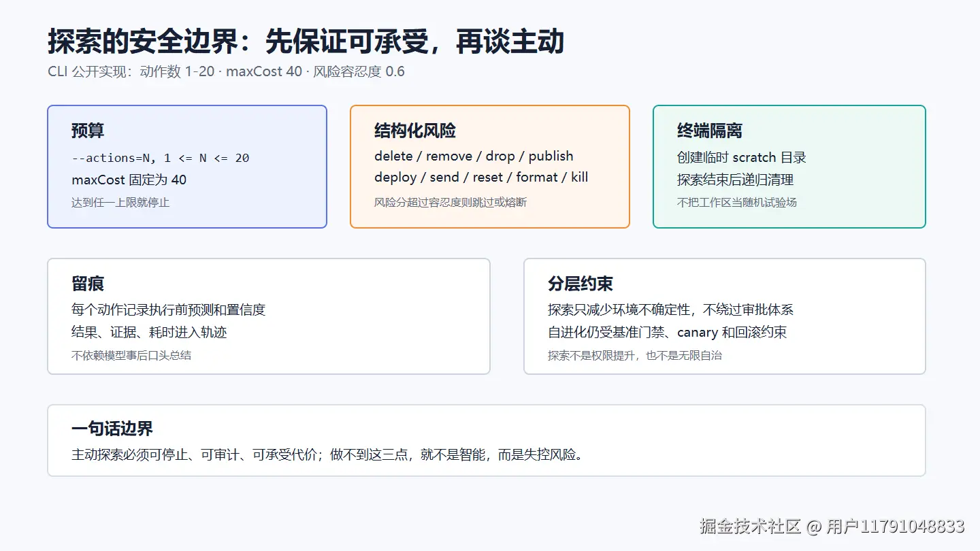Viewport: 980px width, 551px height.
Task: Click the line "探索只减少环境不确定性，不绕过审批体系"
Action: (671, 310)
